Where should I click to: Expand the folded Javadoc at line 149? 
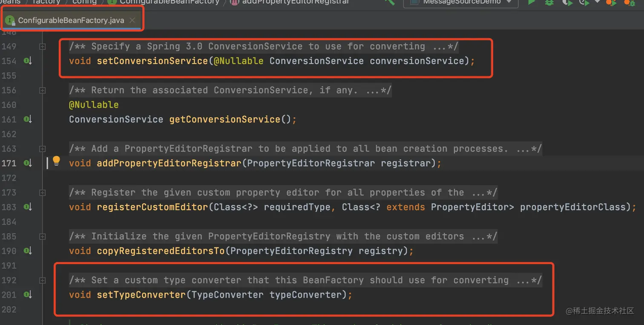pos(42,46)
